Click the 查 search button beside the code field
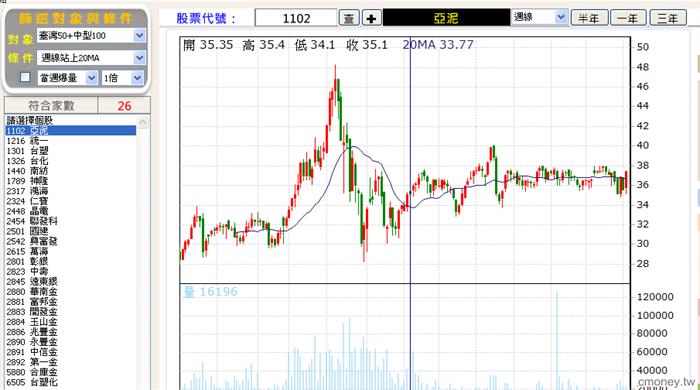Image resolution: width=700 pixels, height=390 pixels. click(x=349, y=18)
